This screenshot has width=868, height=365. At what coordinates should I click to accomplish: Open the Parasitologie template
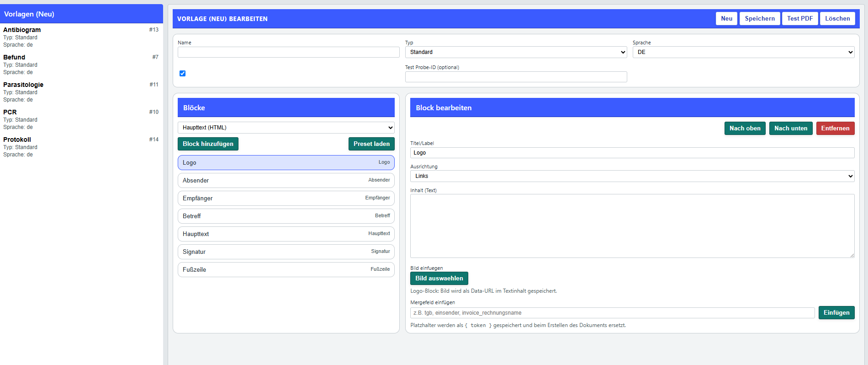point(81,92)
